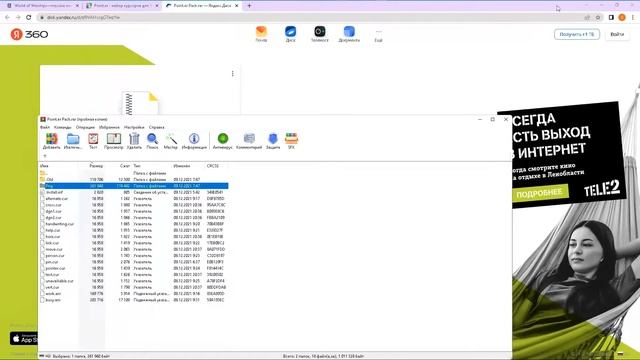Click the Защита shield protection icon
Viewport: 640px width, 360px height.
pyautogui.click(x=273, y=141)
